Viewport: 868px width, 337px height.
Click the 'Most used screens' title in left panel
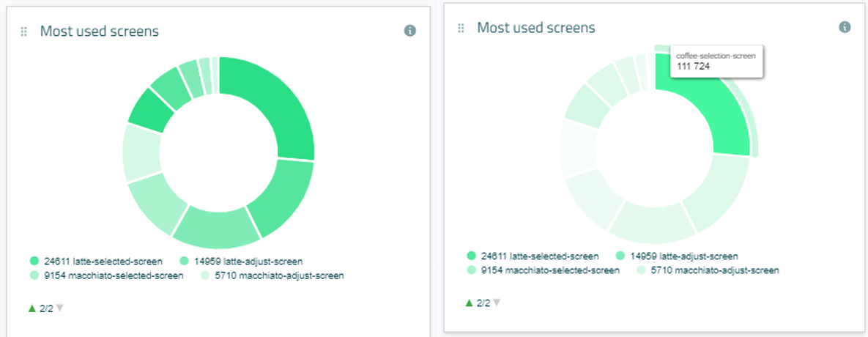pos(99,31)
